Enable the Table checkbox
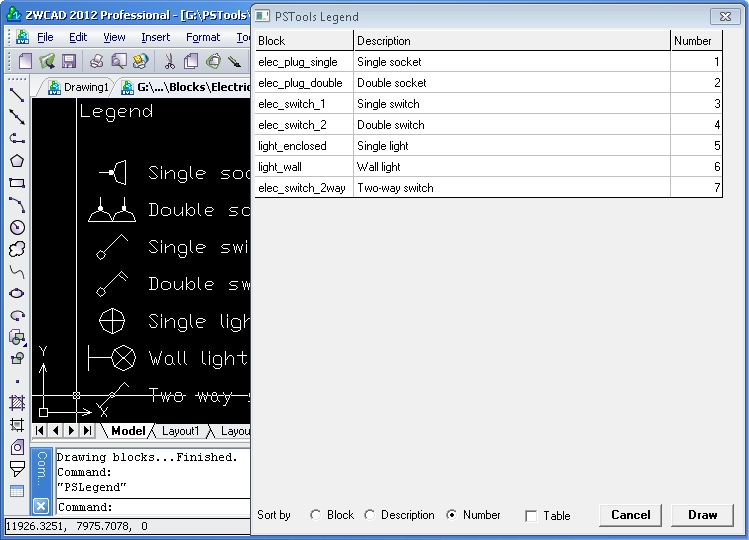The image size is (749, 540). [x=531, y=516]
